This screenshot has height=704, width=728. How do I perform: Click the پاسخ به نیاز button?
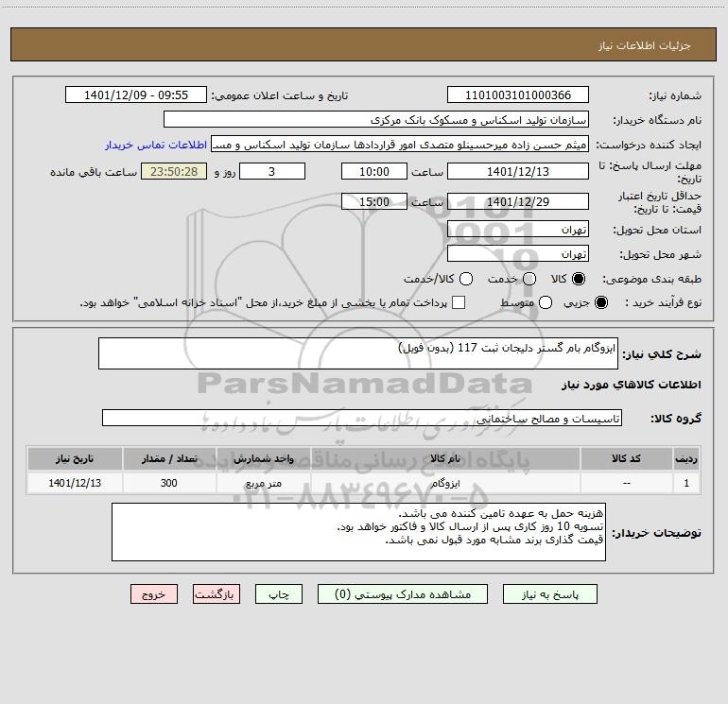549,594
